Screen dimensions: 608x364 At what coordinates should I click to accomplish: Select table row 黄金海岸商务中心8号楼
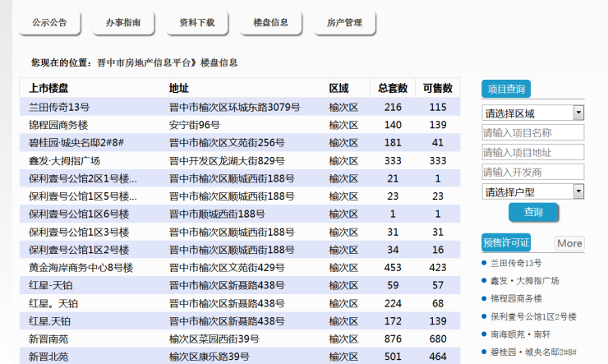[x=240, y=268]
